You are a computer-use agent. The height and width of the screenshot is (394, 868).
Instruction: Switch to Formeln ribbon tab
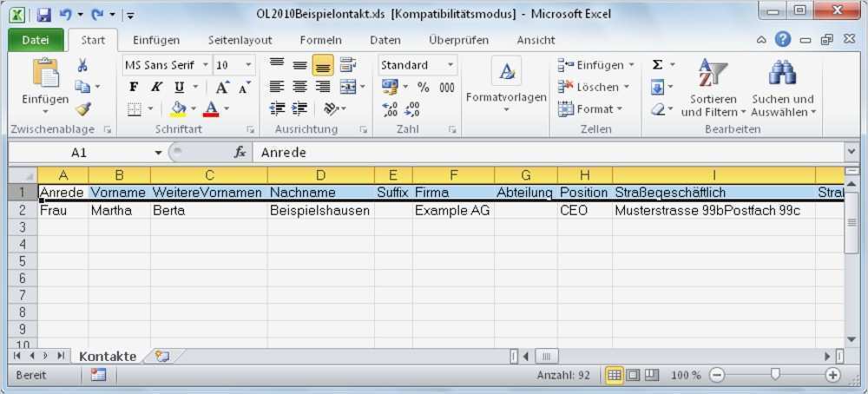320,40
